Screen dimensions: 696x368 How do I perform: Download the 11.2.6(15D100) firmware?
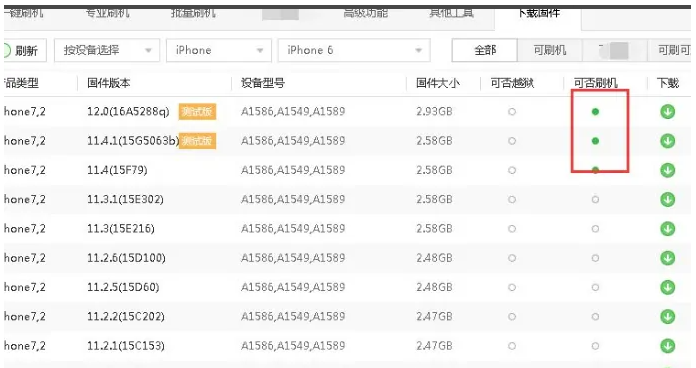point(667,258)
